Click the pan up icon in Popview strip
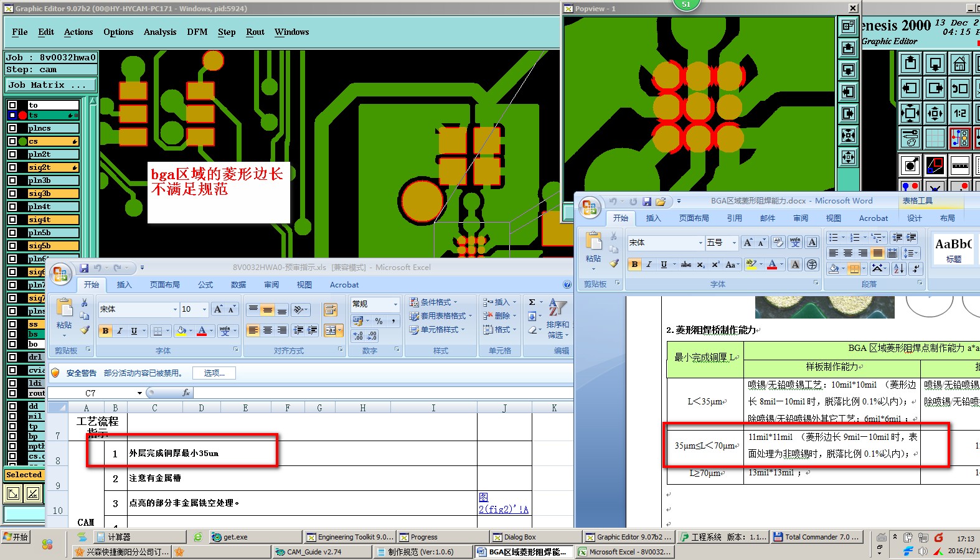 click(848, 48)
